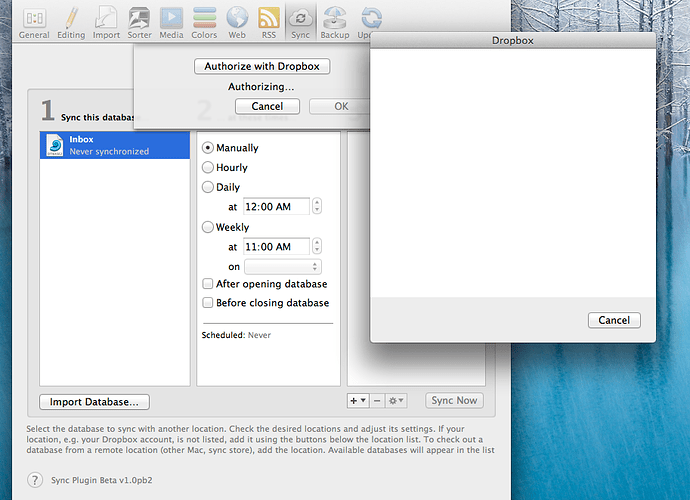
Task: Open the Web preferences pane
Action: click(x=237, y=23)
